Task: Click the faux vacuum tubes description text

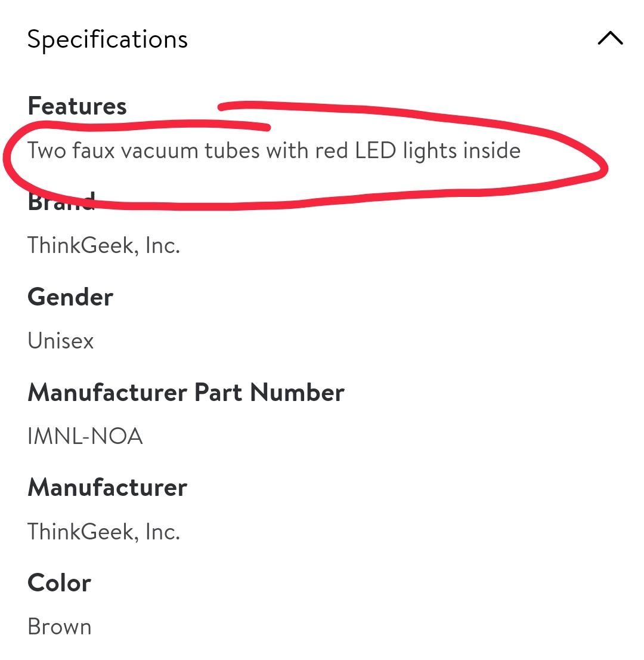Action: [x=274, y=151]
